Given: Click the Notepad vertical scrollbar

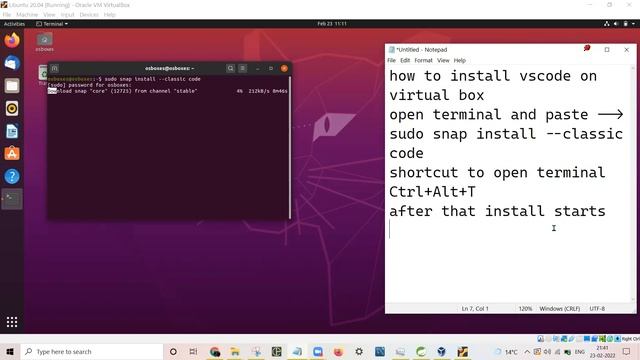Looking at the screenshot, I should point(633,184).
